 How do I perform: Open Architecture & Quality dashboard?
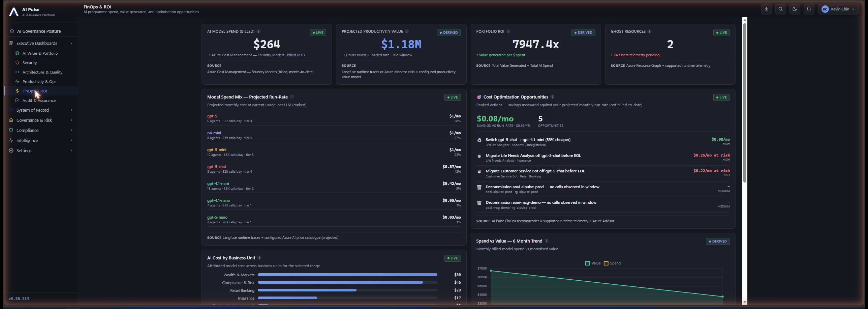42,72
